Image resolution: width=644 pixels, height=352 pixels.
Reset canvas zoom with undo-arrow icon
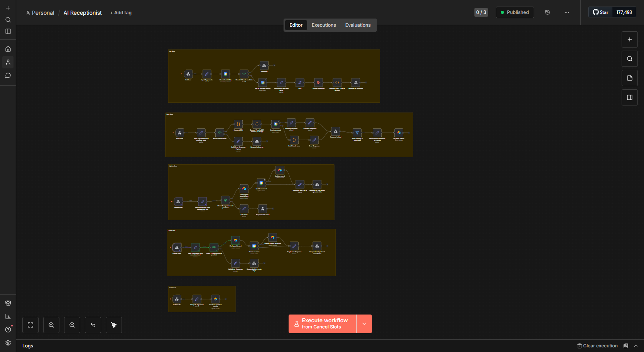93,325
